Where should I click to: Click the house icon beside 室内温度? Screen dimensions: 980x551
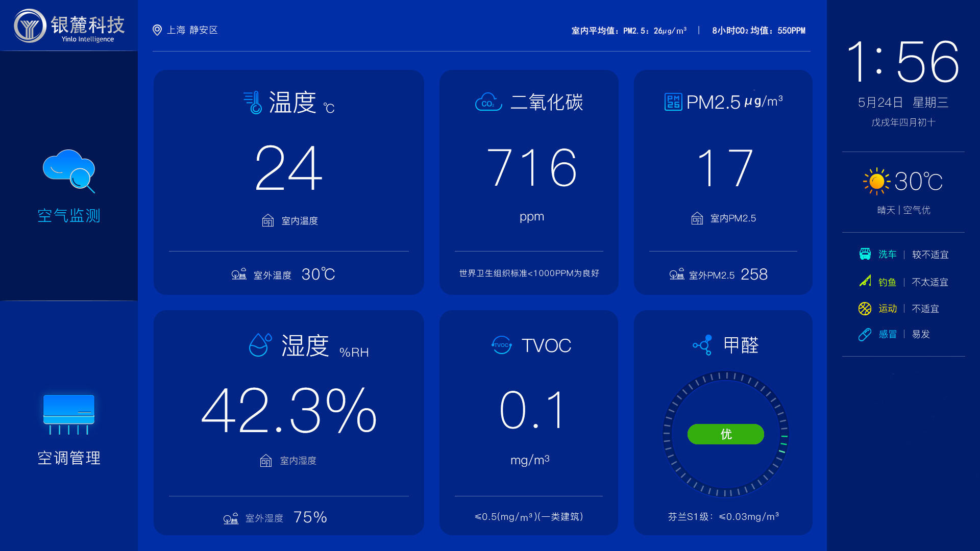[x=268, y=220]
